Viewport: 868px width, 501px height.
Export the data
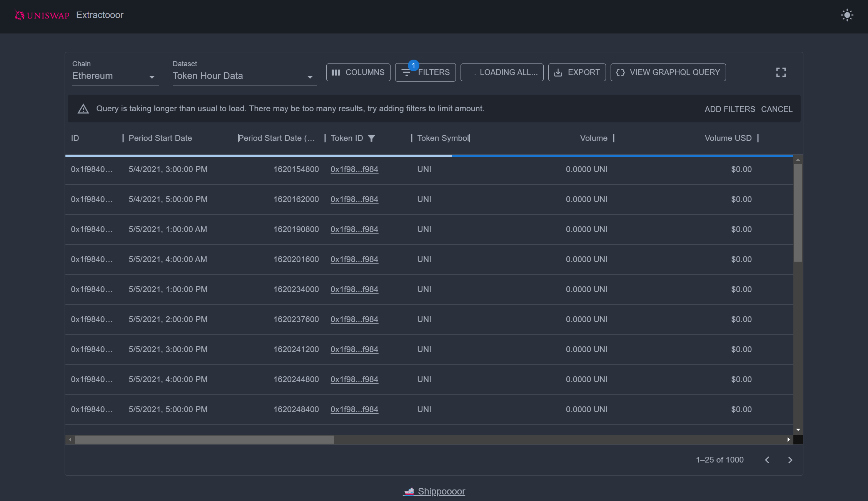577,72
